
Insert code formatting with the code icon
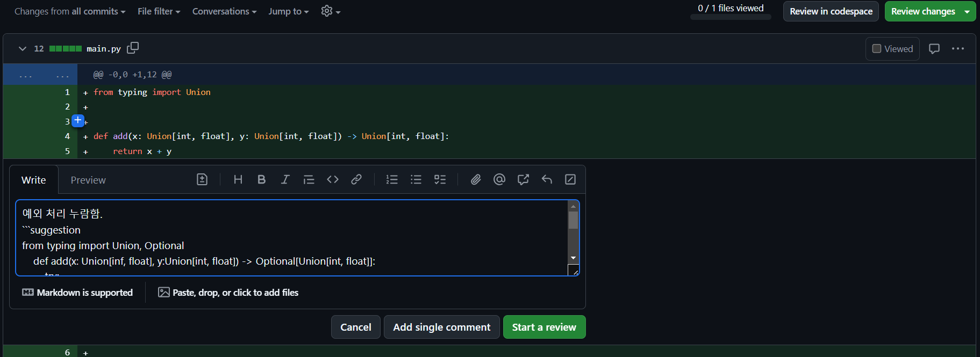click(333, 179)
